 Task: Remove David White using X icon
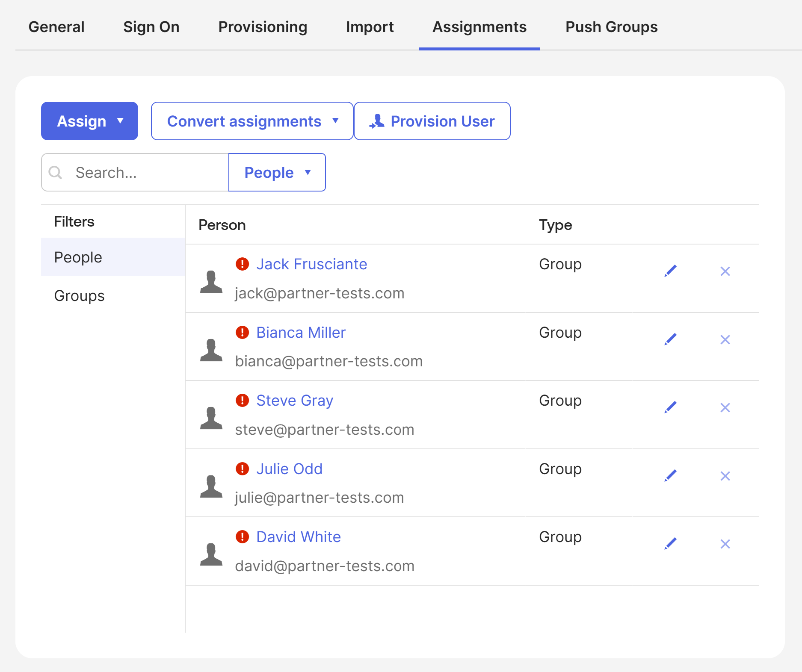[725, 544]
